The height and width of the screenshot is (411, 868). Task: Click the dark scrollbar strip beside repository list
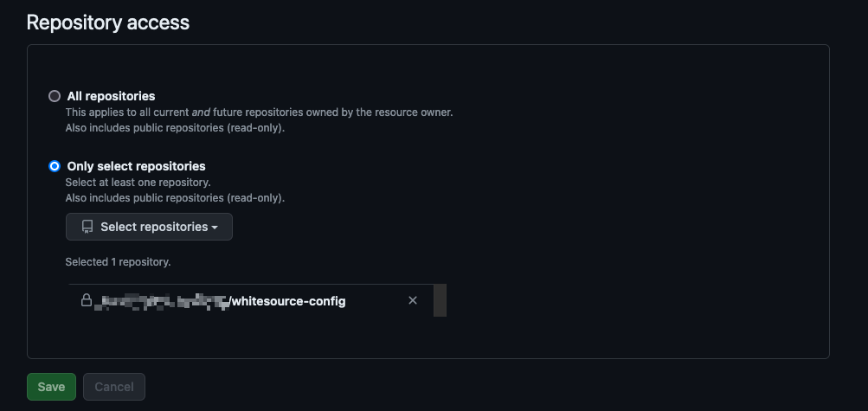pyautogui.click(x=440, y=300)
